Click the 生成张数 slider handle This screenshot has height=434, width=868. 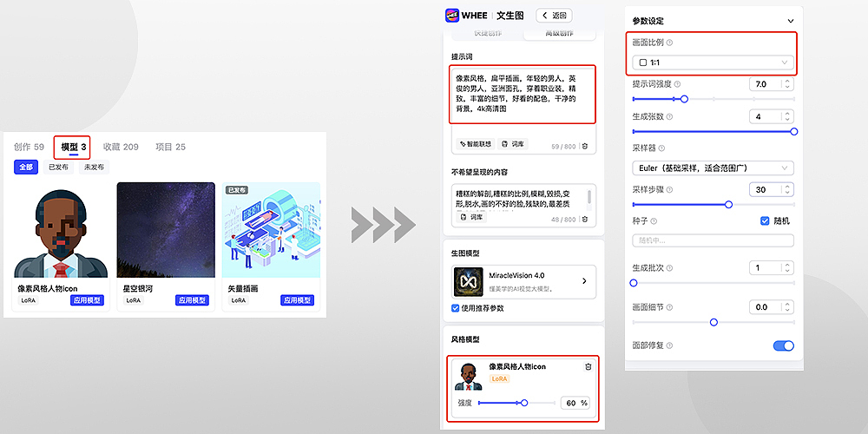click(x=794, y=132)
